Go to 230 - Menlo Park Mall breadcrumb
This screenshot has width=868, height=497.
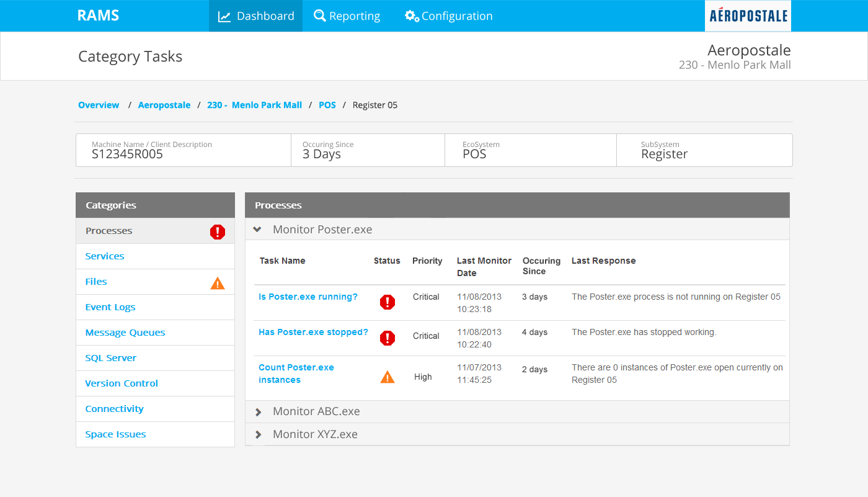coord(254,105)
